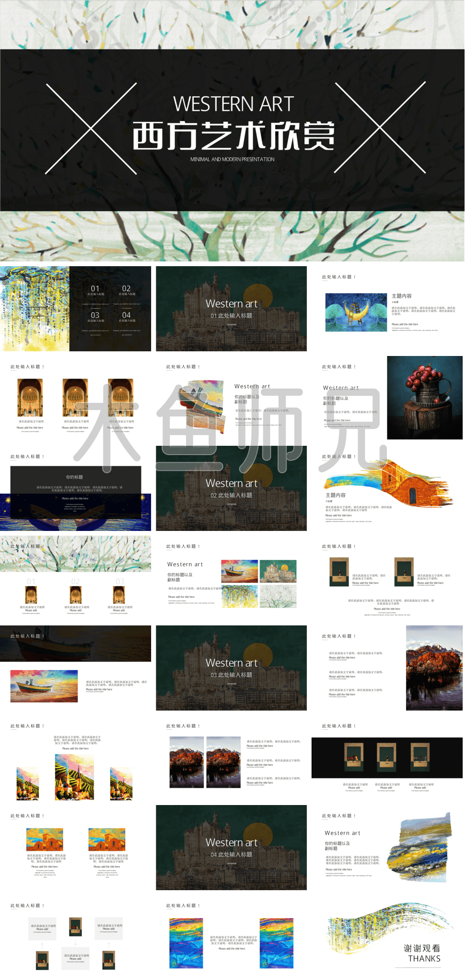Open the section slide '02 此处输入标题'
Image resolution: width=465 pixels, height=980 pixels.
click(231, 488)
